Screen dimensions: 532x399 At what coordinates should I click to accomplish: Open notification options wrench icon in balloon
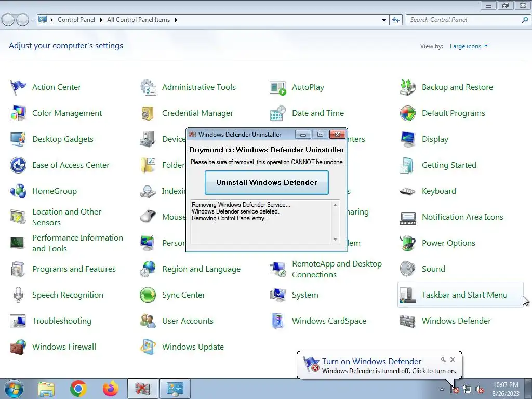click(x=443, y=360)
